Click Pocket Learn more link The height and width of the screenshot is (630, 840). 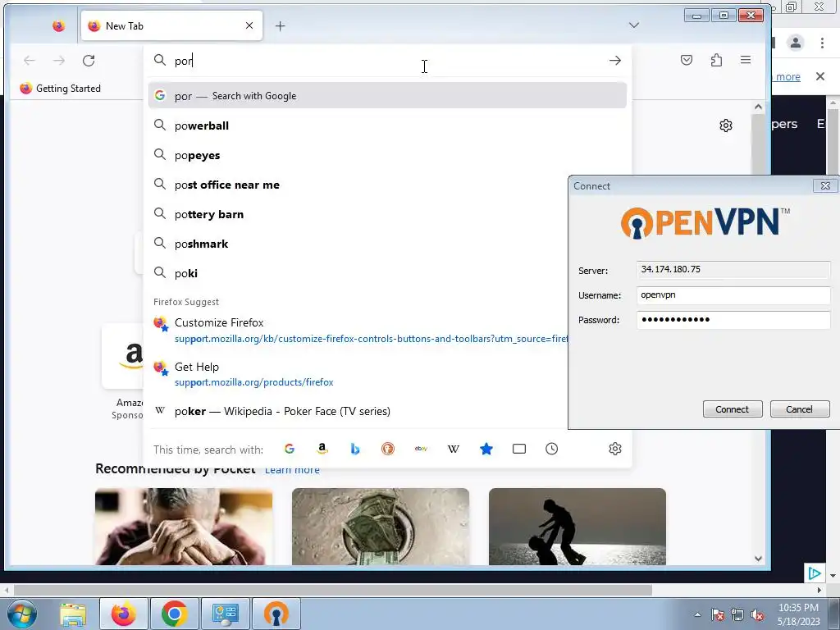tap(293, 470)
